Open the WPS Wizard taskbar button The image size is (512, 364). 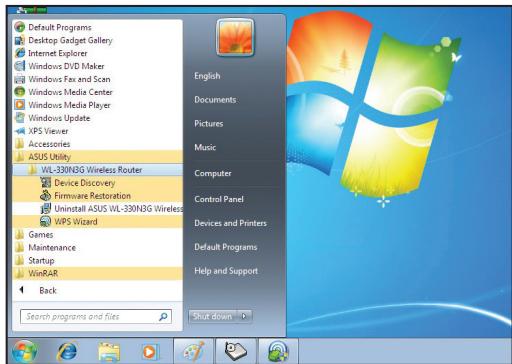278,351
